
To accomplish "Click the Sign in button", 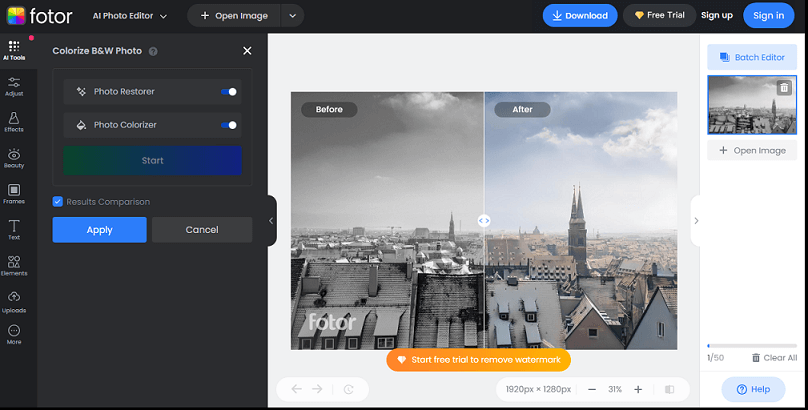I will (768, 15).
